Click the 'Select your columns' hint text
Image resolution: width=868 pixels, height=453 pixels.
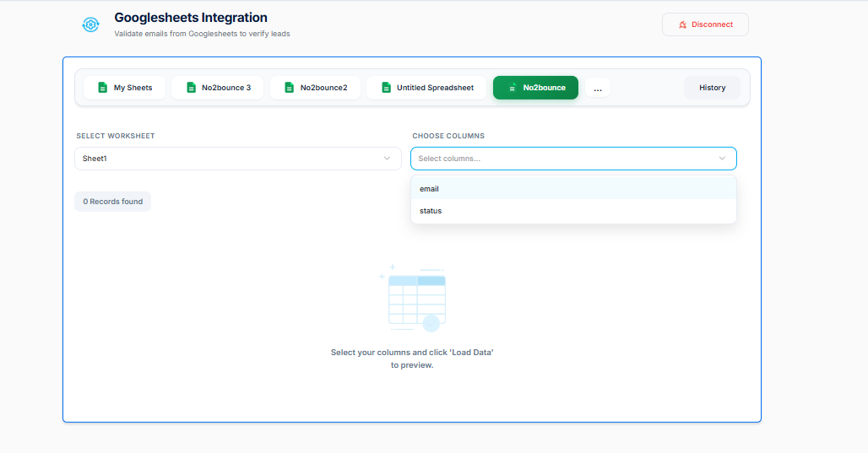[412, 359]
